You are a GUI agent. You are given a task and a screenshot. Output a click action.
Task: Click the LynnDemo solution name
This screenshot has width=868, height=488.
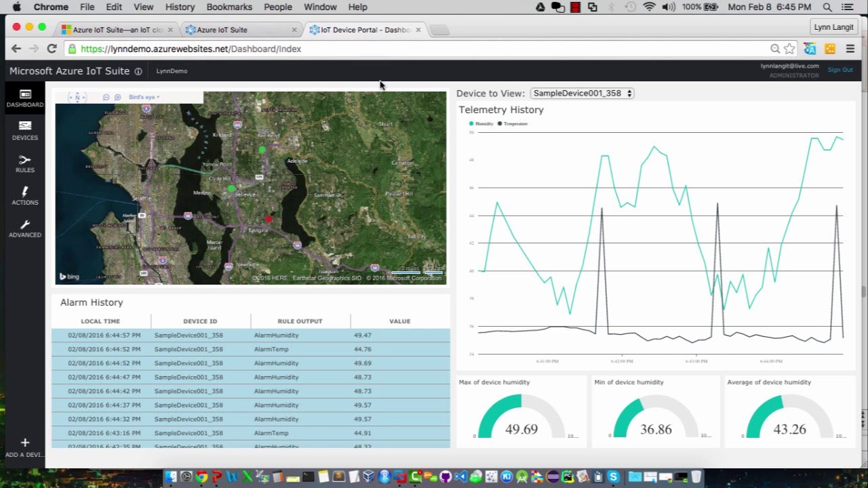(172, 71)
